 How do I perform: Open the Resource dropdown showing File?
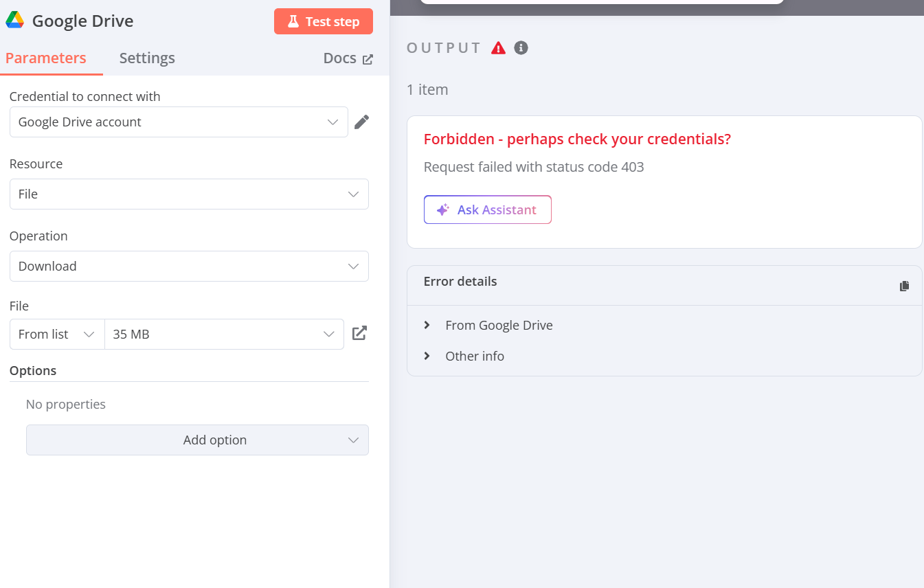pos(189,194)
